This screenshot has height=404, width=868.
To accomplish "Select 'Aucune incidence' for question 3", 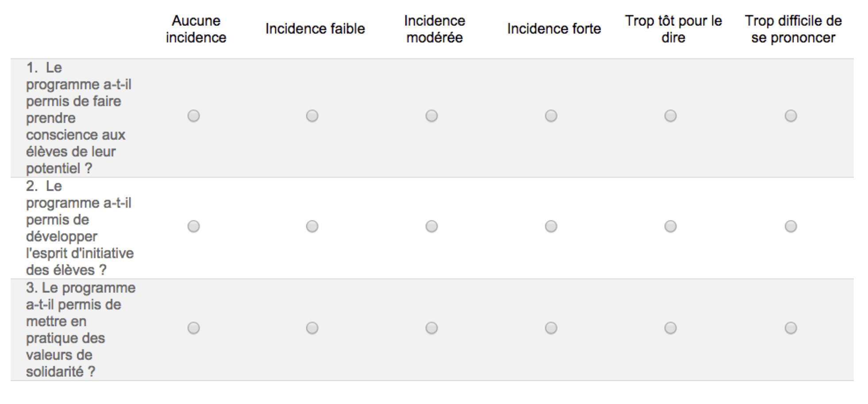I will (x=194, y=328).
